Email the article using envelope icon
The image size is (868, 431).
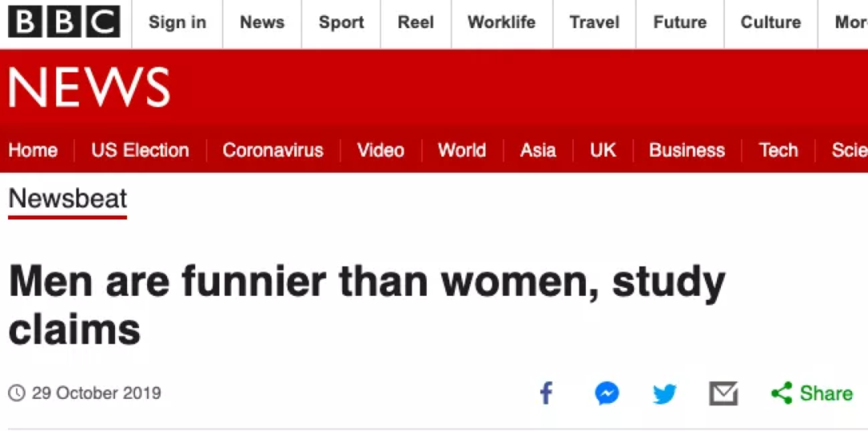coord(723,393)
